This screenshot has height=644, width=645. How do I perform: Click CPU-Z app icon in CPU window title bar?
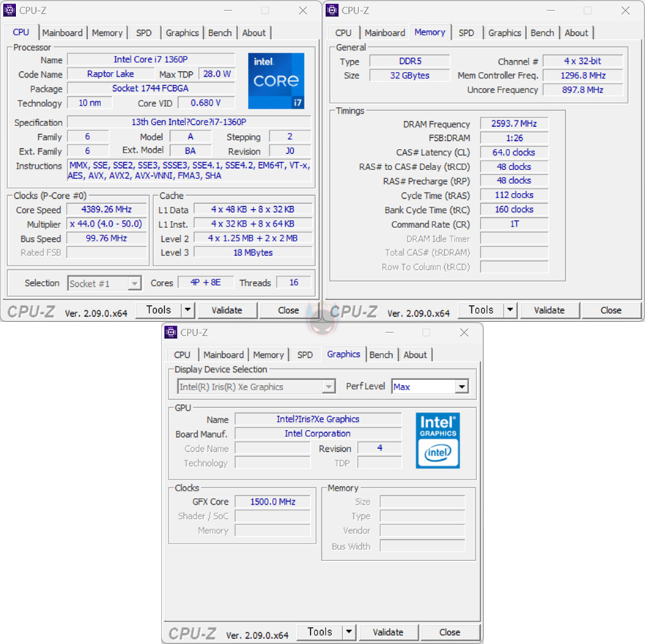[9, 10]
